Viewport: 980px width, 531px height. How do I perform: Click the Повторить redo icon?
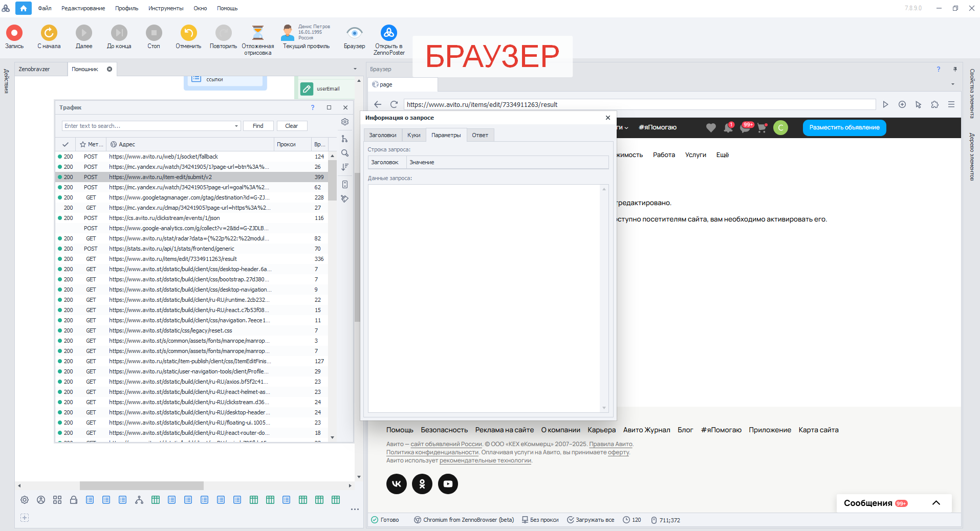223,33
